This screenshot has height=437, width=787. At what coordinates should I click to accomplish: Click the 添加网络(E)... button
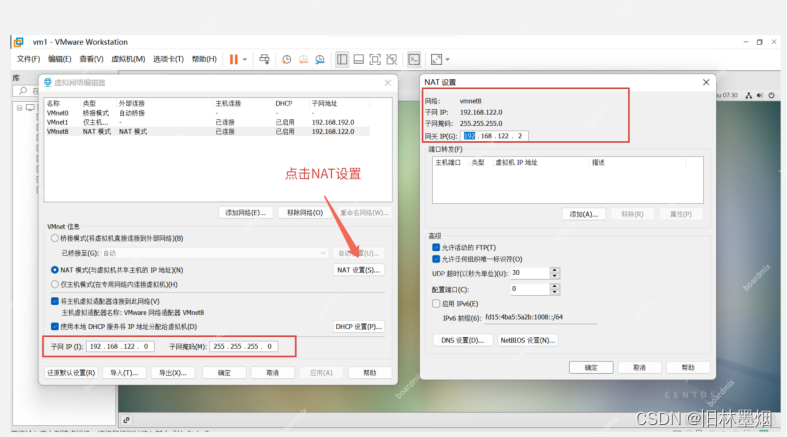click(x=245, y=213)
